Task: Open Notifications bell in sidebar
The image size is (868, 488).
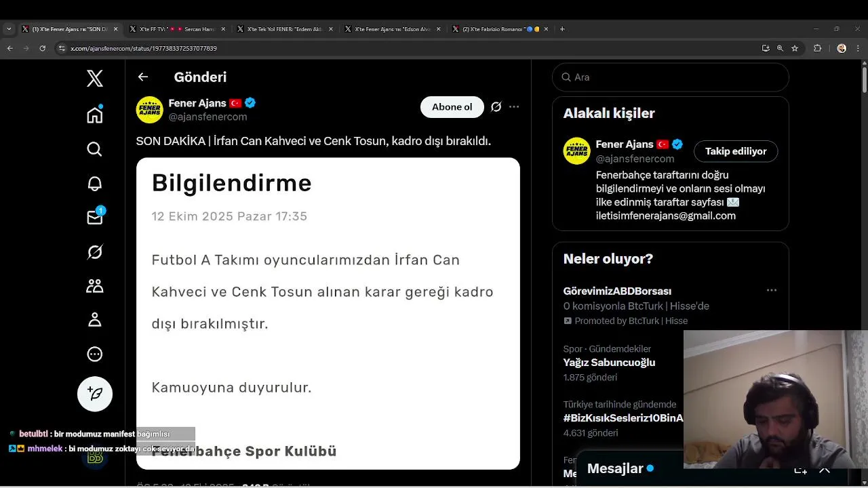Action: coord(95,184)
